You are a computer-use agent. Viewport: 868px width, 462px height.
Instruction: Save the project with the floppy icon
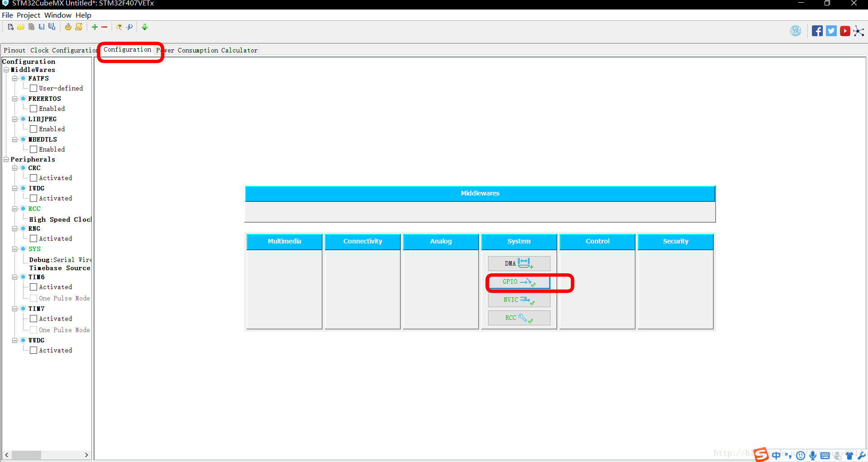(42, 27)
